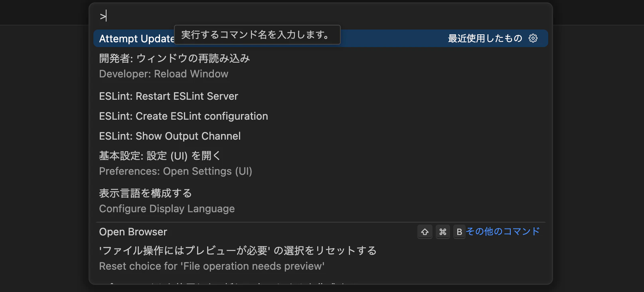
Task: Open Preferences: Open Settings (UI)
Action: tap(320, 164)
